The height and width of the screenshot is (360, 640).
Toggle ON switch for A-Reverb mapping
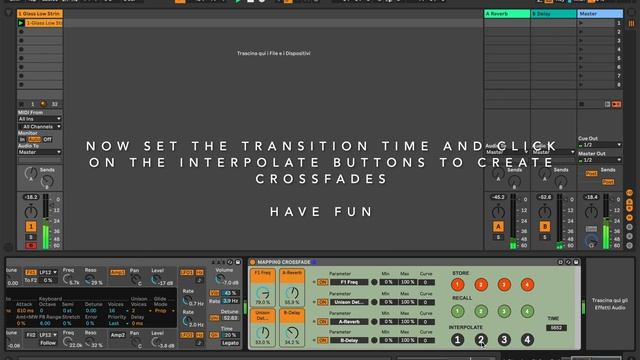tap(322, 322)
